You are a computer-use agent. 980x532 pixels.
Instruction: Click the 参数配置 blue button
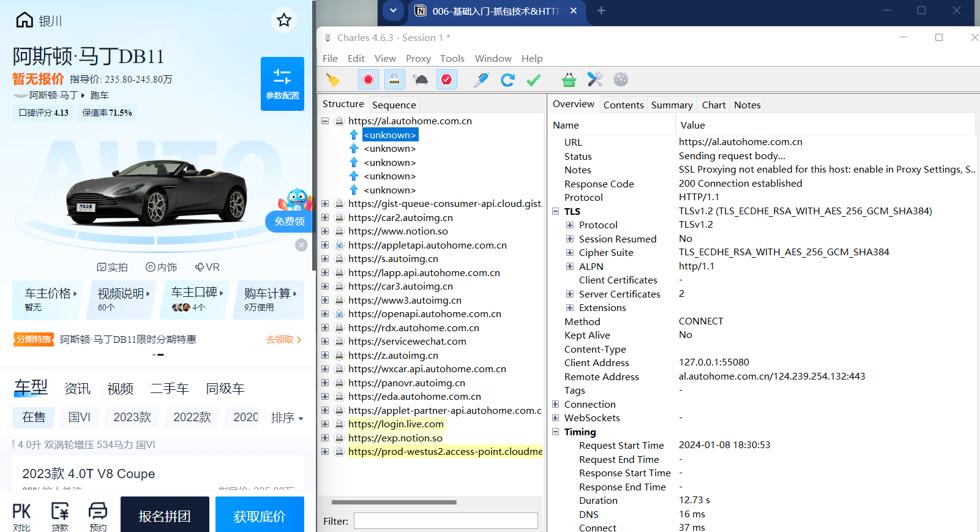pos(282,84)
